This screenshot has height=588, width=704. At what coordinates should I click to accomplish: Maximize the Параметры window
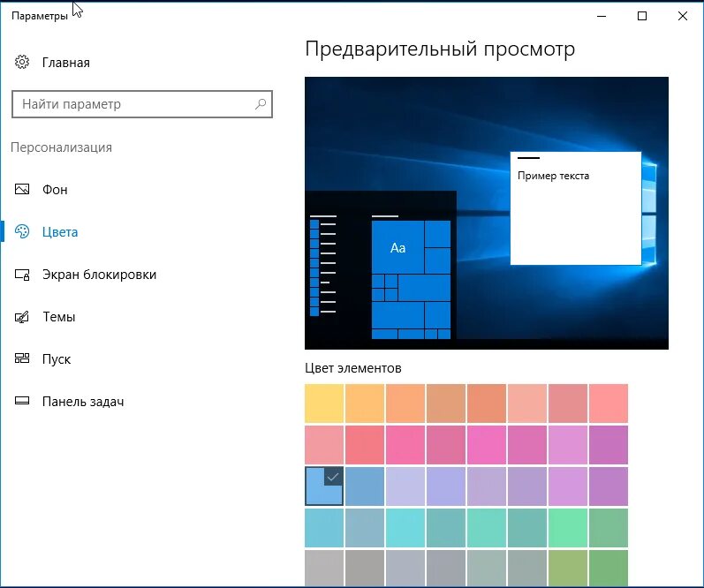[x=642, y=16]
